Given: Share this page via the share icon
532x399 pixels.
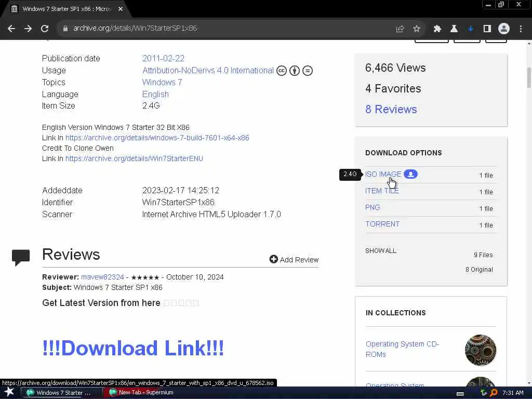Looking at the screenshot, I should tap(400, 29).
